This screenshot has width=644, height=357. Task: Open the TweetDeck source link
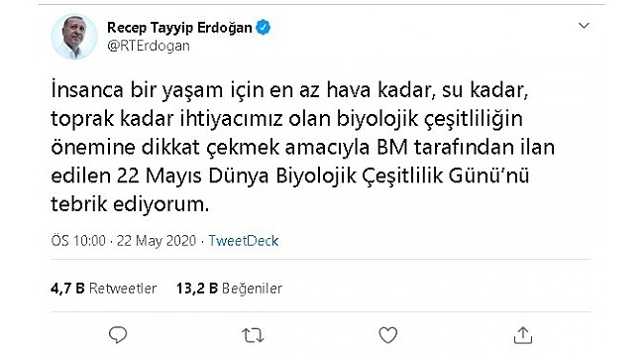point(244,241)
